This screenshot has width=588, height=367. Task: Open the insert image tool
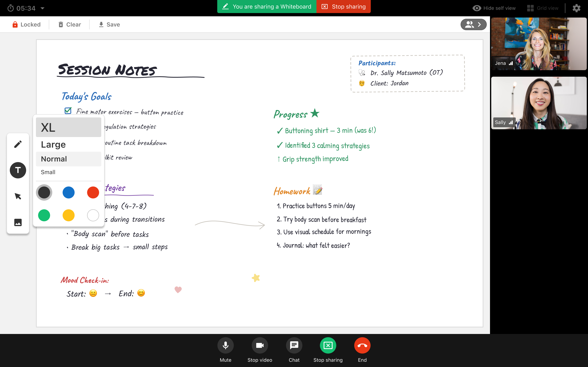click(18, 222)
